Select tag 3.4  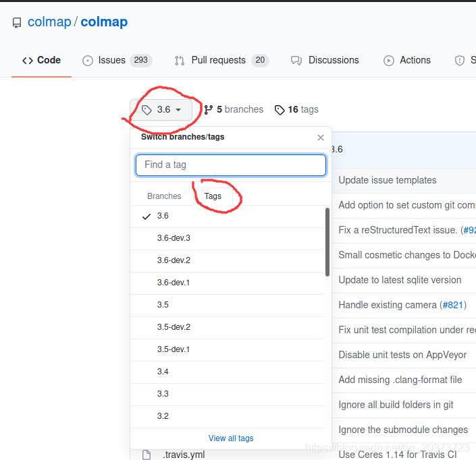pyautogui.click(x=227, y=372)
